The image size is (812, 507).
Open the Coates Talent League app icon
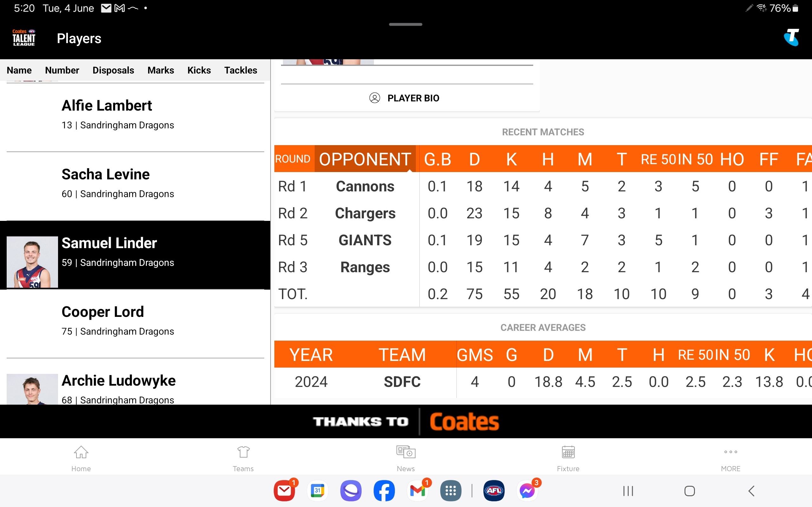point(23,38)
